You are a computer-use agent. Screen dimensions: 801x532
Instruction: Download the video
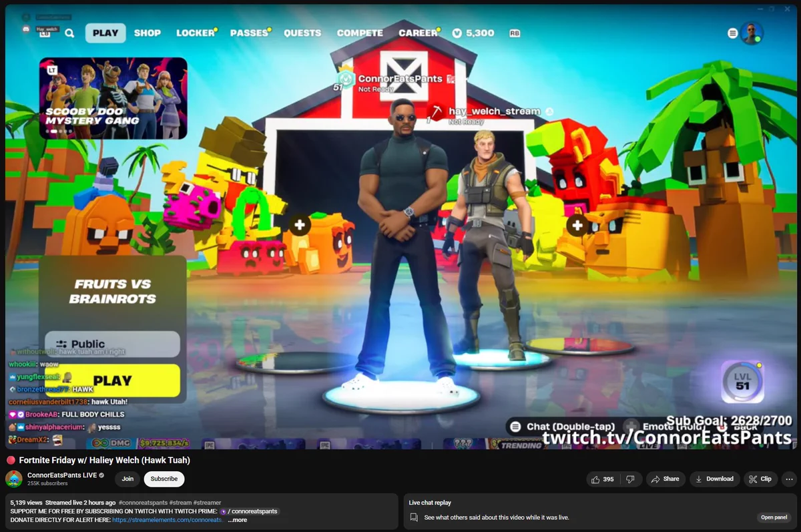tap(714, 479)
